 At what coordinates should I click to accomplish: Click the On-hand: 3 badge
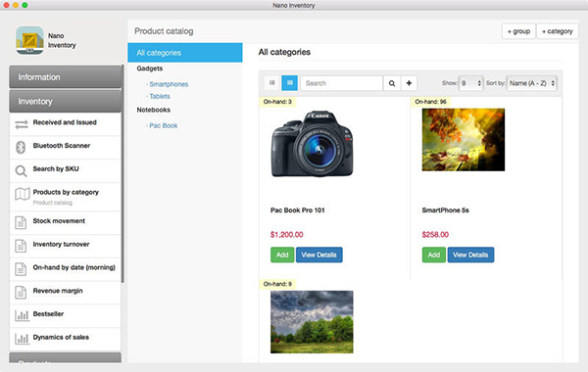pyautogui.click(x=277, y=102)
